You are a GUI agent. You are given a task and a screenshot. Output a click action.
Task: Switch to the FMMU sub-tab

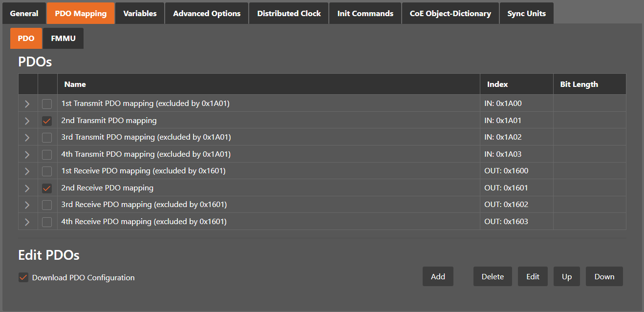click(63, 38)
